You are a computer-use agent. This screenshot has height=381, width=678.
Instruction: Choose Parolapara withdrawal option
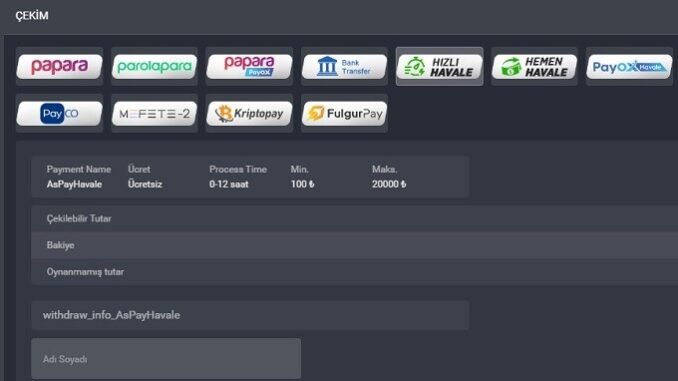pyautogui.click(x=154, y=66)
